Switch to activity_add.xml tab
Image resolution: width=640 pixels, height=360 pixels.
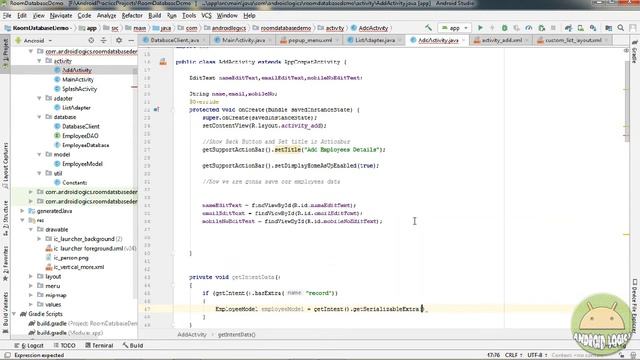501,40
